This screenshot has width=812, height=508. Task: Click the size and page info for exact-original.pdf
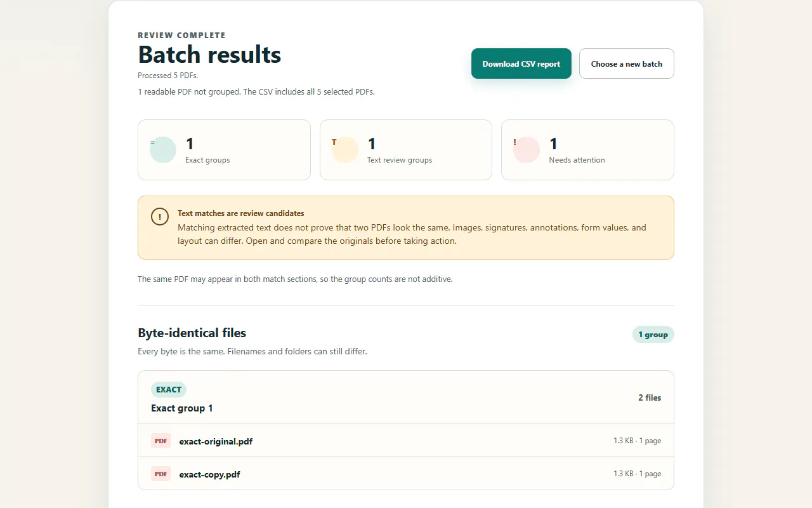(638, 441)
